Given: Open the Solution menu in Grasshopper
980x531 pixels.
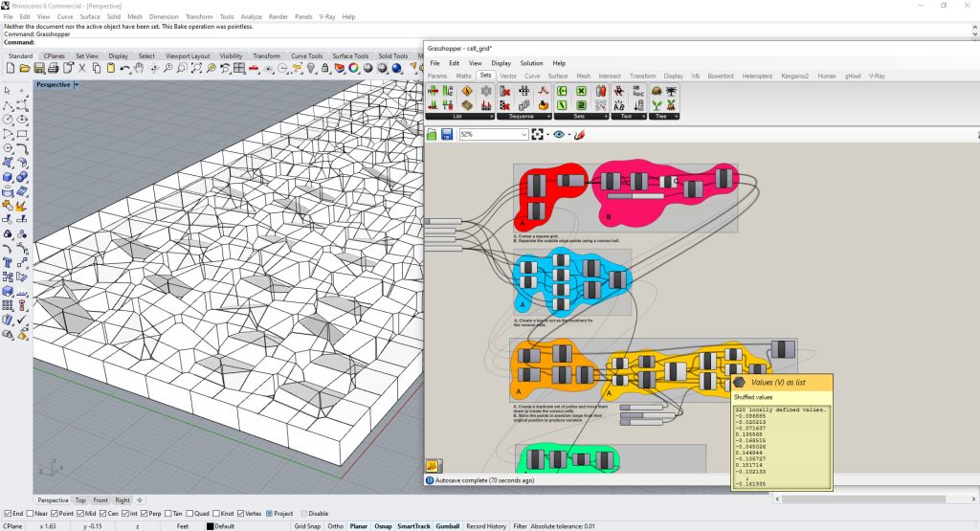Looking at the screenshot, I should click(x=531, y=63).
